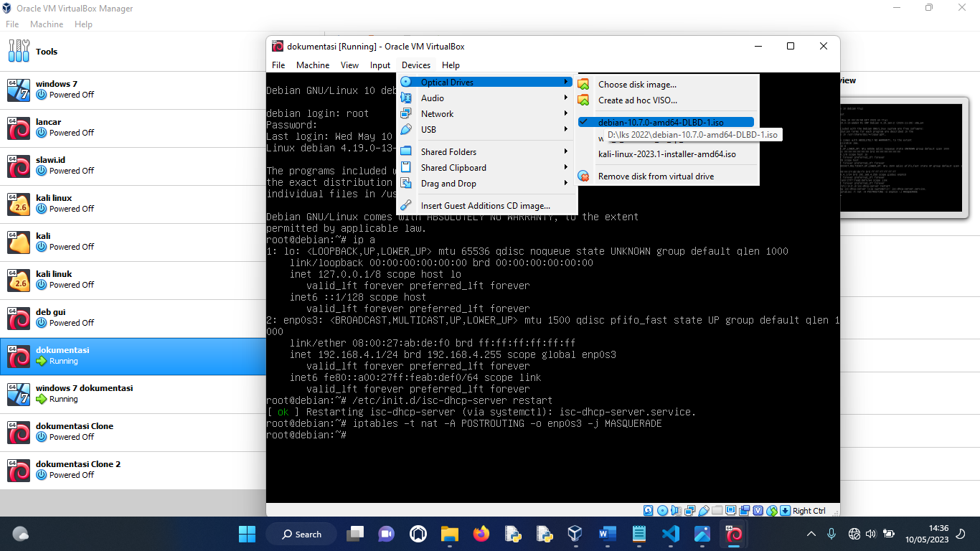This screenshot has height=551, width=980.
Task: Expand the Shared Folders submenu
Action: [486, 152]
